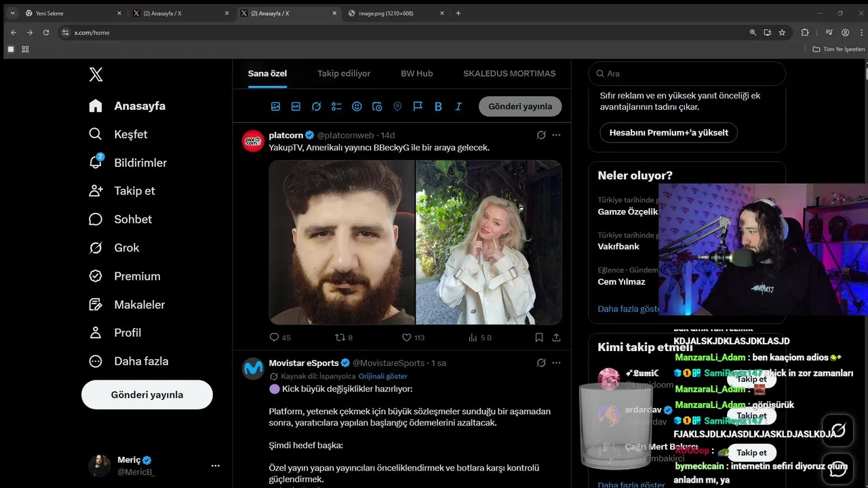Click the Ara search field
This screenshot has width=868, height=488.
coord(687,73)
